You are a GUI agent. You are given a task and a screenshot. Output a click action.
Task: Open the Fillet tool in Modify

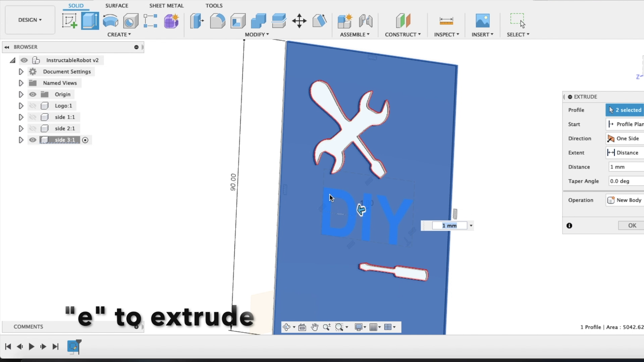tap(218, 20)
